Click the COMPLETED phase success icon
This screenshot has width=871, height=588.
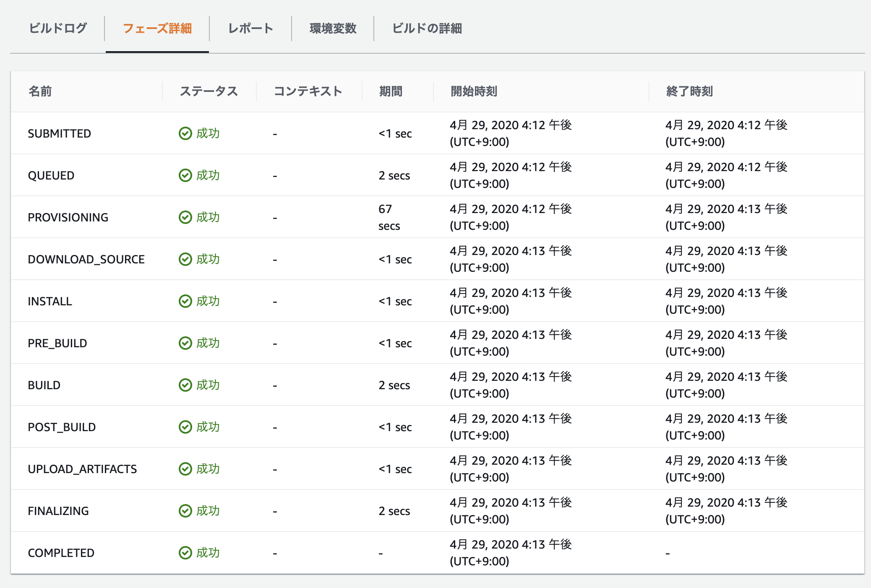pos(185,553)
